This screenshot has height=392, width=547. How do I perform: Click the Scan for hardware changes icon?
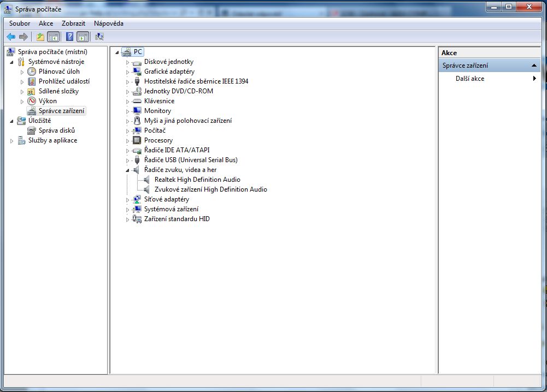click(x=99, y=37)
